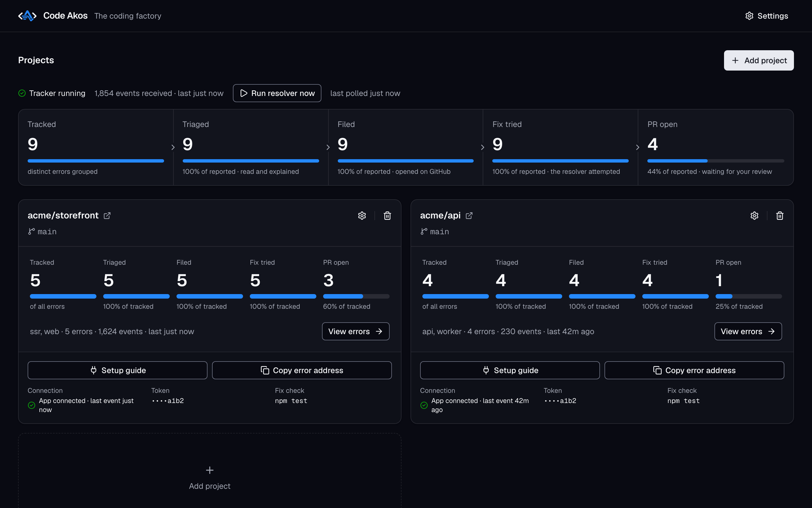Click the Projects heading
Viewport: 812px width, 508px height.
tap(36, 60)
